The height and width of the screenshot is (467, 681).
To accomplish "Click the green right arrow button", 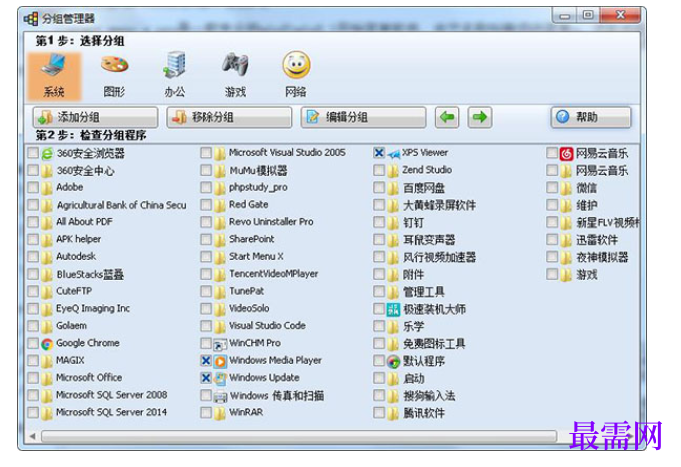I will (x=480, y=117).
